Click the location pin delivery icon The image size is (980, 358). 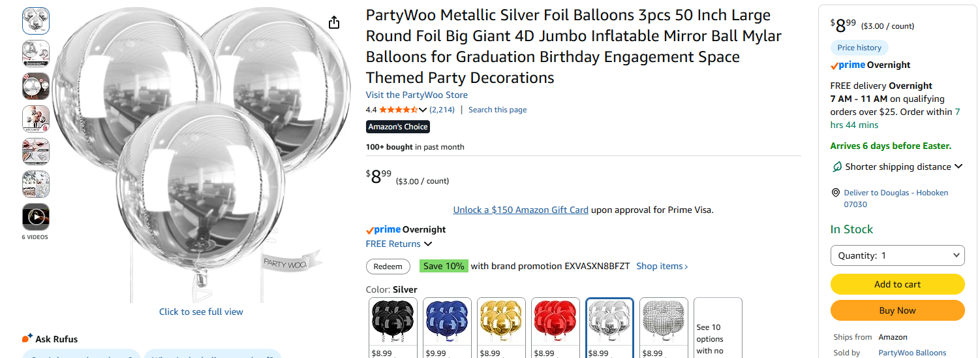pos(835,193)
